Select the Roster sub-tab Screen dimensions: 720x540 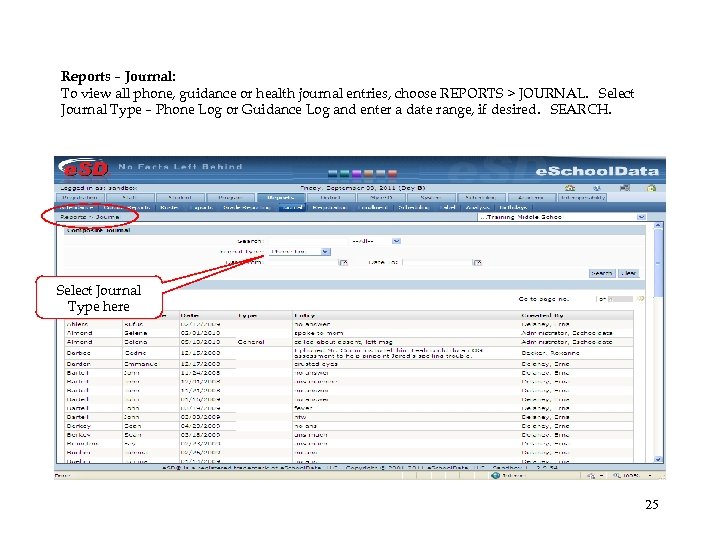click(x=169, y=208)
